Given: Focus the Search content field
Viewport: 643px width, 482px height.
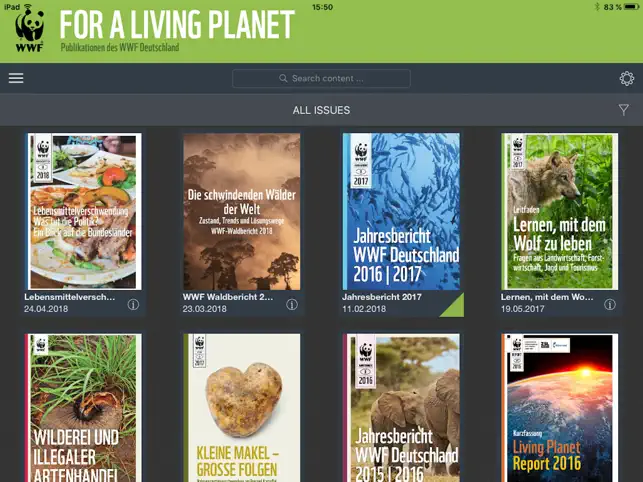Looking at the screenshot, I should 321,78.
